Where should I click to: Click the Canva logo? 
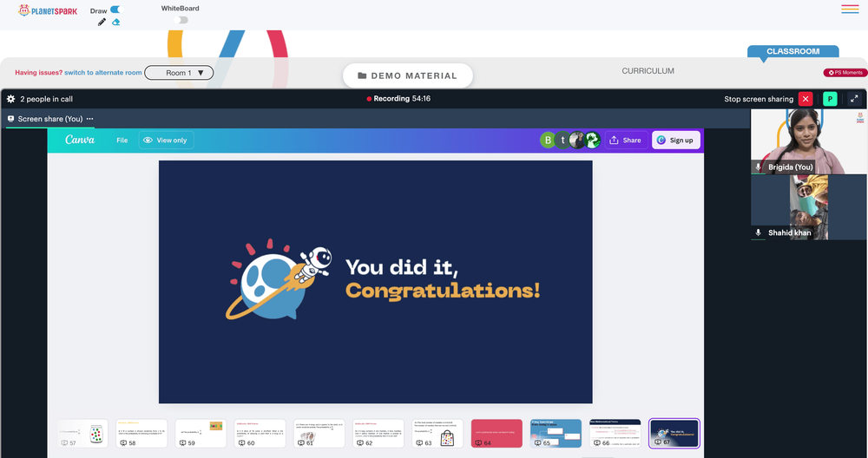point(80,140)
